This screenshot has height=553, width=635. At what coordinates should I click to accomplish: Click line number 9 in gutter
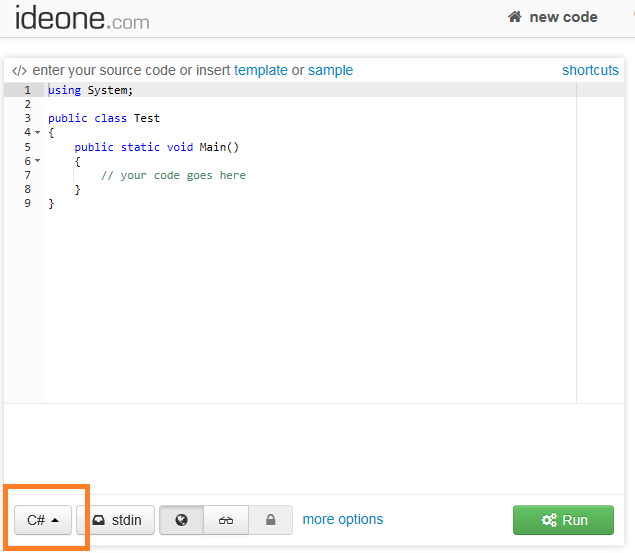tap(27, 203)
